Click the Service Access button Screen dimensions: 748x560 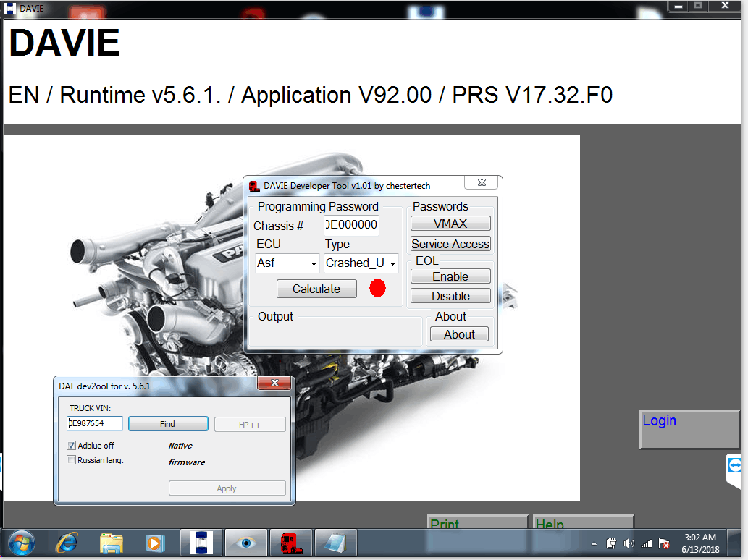[450, 244]
